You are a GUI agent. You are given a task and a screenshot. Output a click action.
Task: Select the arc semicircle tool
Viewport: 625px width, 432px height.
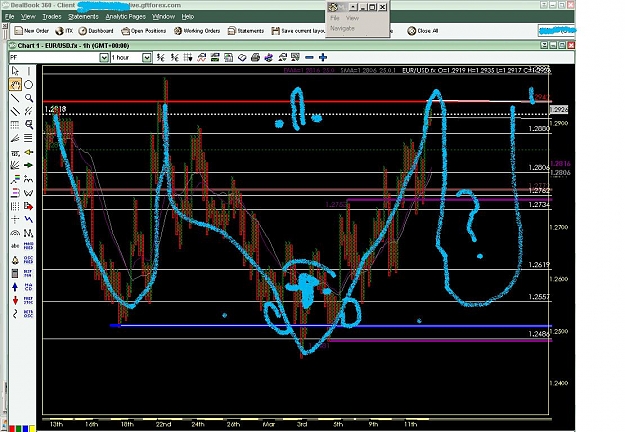pyautogui.click(x=15, y=233)
